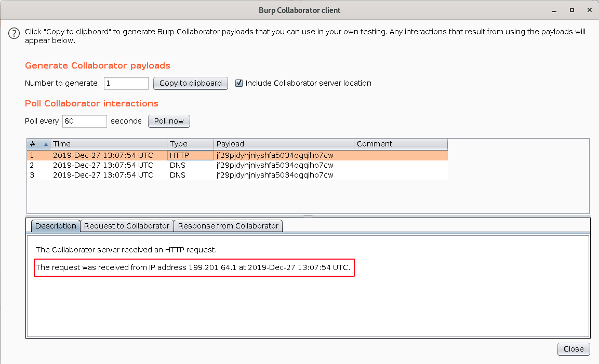The width and height of the screenshot is (599, 364).
Task: Focus the Poll every seconds field
Action: pyautogui.click(x=85, y=121)
